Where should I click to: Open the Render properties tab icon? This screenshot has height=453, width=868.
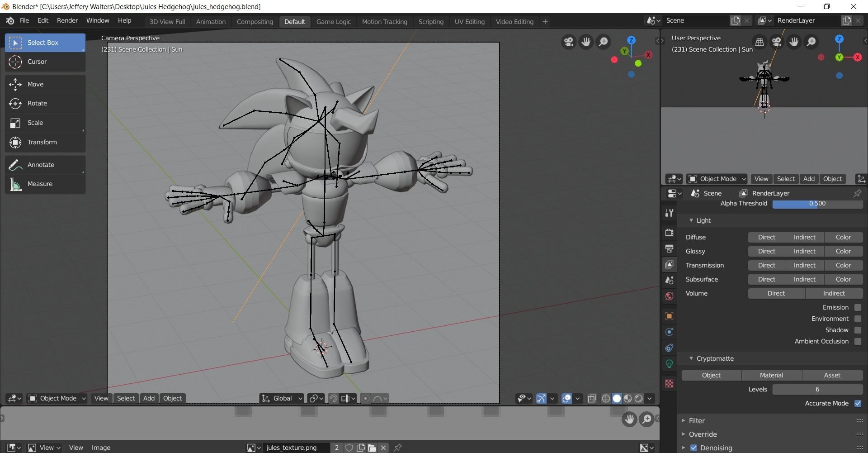coord(670,233)
